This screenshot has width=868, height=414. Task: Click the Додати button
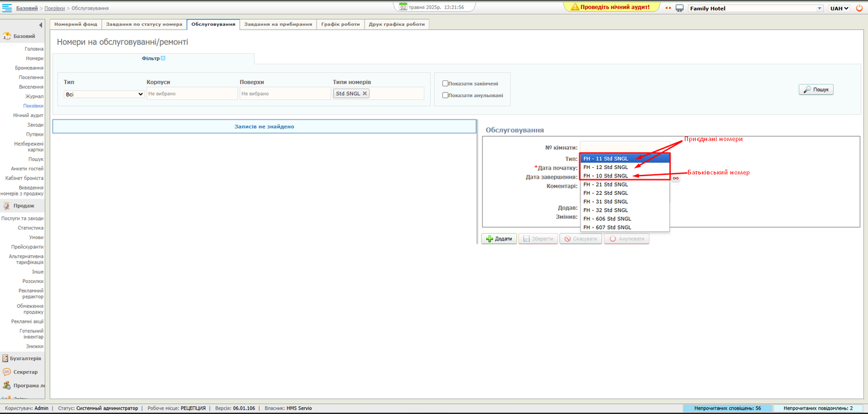(x=499, y=239)
